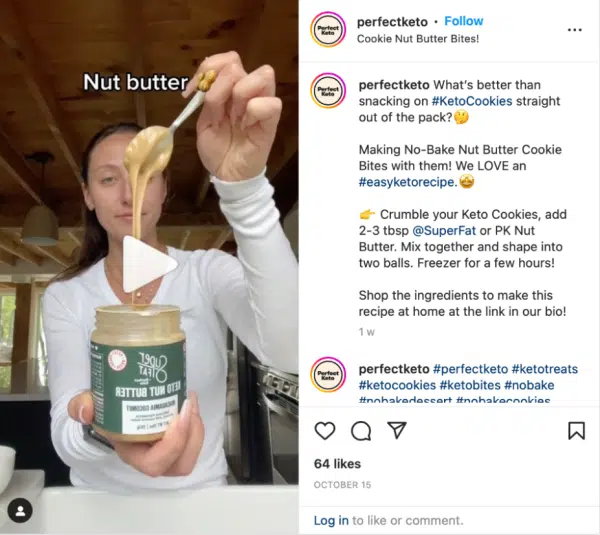This screenshot has height=535, width=600.
Task: Open perfectketo header profile picture
Action: 328,30
